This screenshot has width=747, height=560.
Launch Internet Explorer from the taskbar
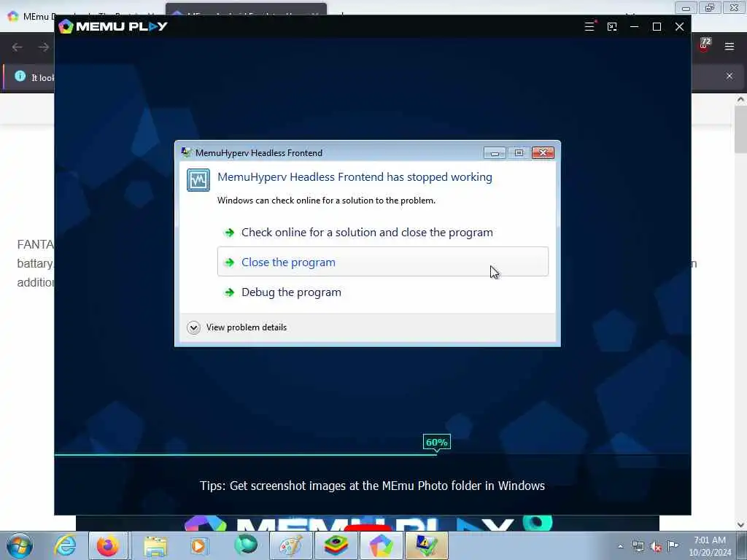[65, 545]
